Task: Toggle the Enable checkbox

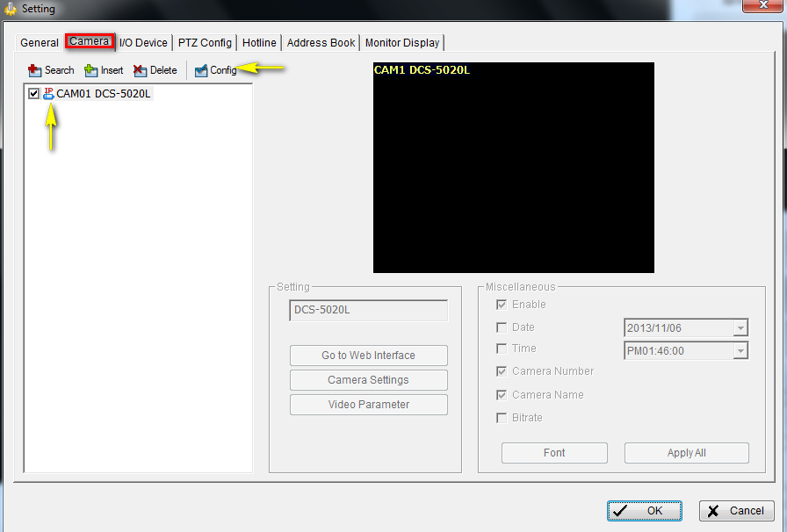Action: [x=501, y=305]
